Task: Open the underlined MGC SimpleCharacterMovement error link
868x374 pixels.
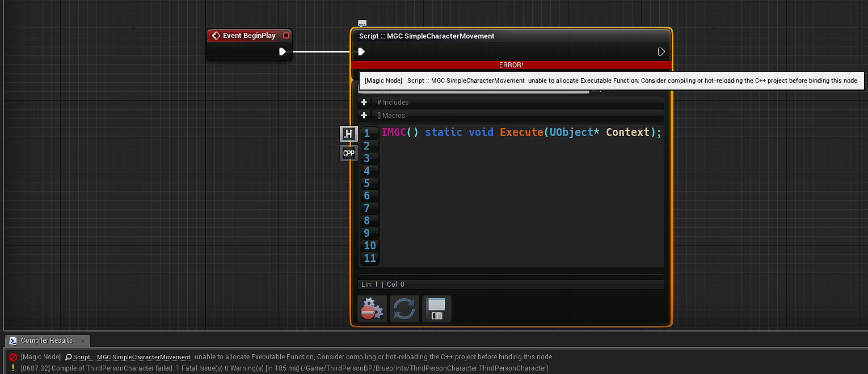Action: point(142,357)
